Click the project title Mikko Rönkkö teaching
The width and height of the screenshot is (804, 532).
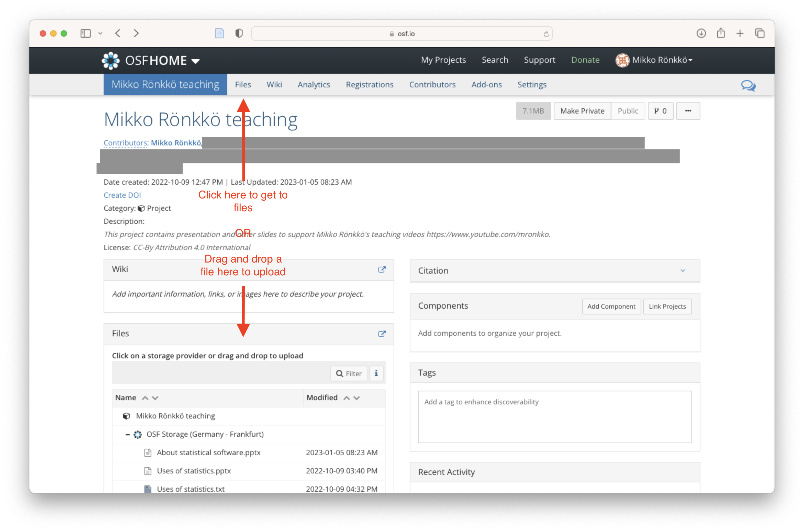point(200,120)
